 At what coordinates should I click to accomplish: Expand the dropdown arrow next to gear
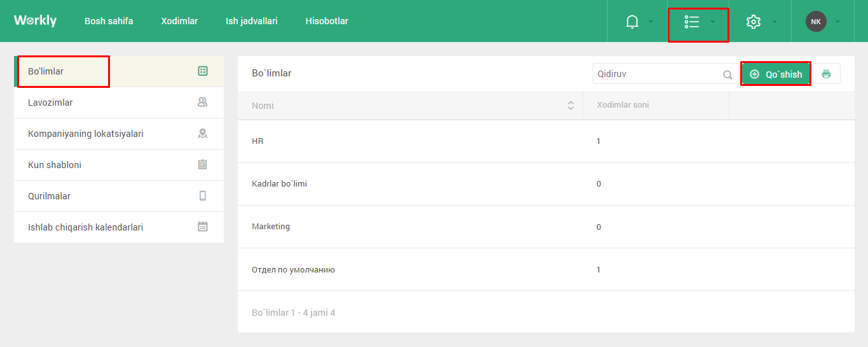tap(775, 22)
